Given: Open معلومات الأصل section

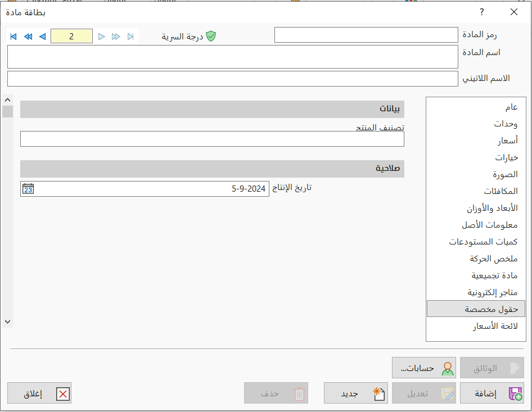Looking at the screenshot, I should coord(476,225).
